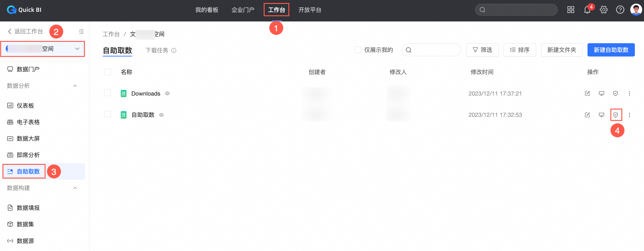Select all rows via header checkbox
Image resolution: width=644 pixels, height=251 pixels.
(107, 72)
